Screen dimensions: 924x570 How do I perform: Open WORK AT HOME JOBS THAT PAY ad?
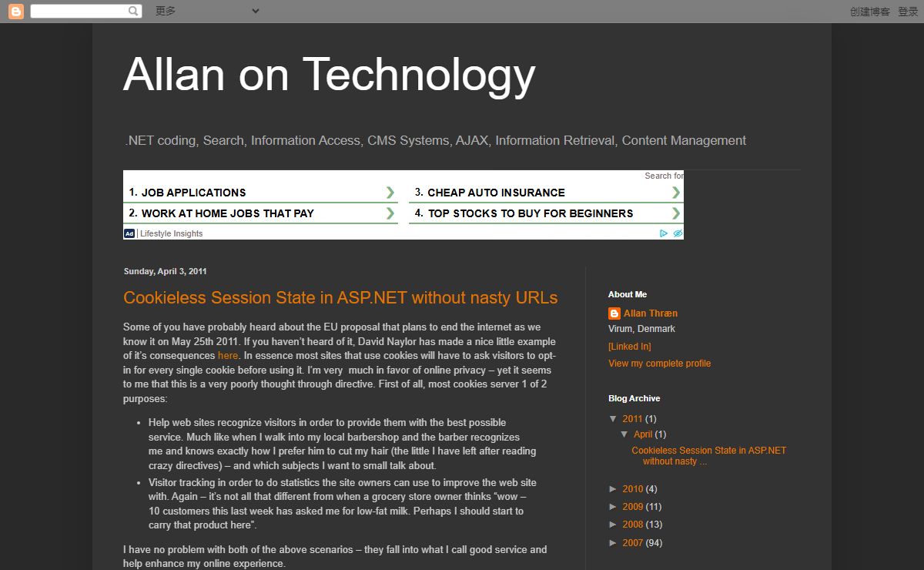tap(227, 213)
